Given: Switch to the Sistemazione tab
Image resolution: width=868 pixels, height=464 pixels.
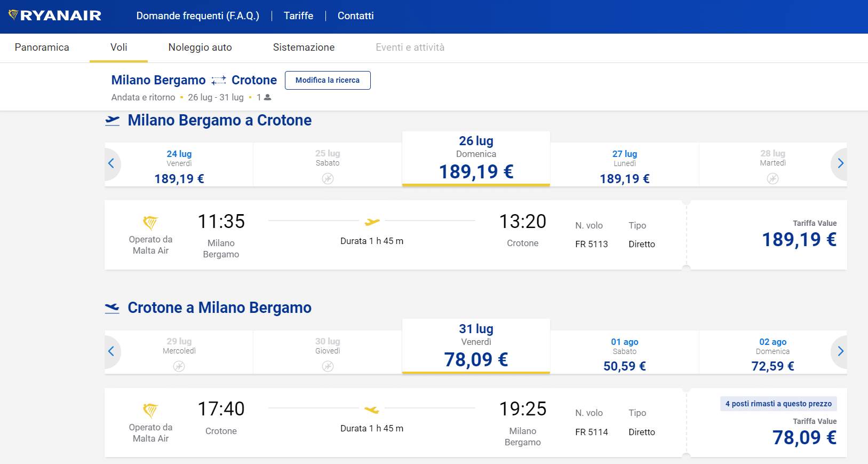Looking at the screenshot, I should click(x=304, y=48).
